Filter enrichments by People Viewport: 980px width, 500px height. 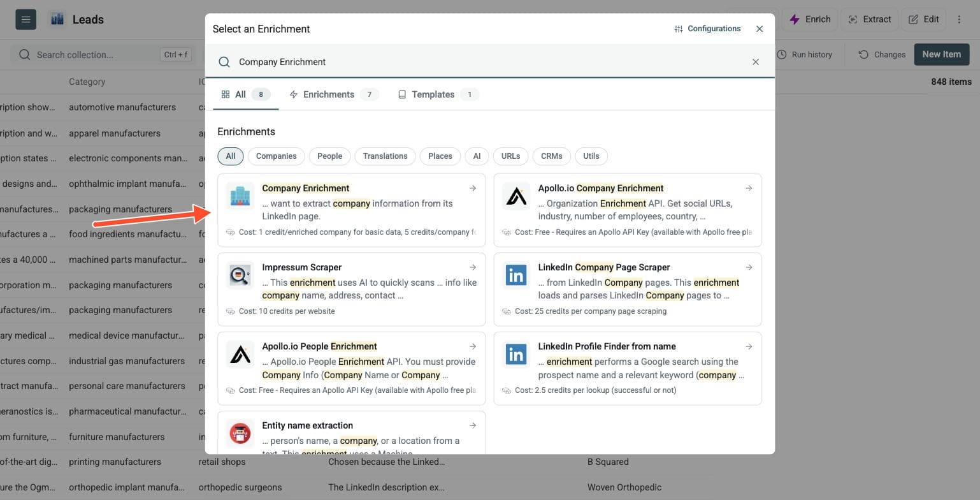coord(329,156)
